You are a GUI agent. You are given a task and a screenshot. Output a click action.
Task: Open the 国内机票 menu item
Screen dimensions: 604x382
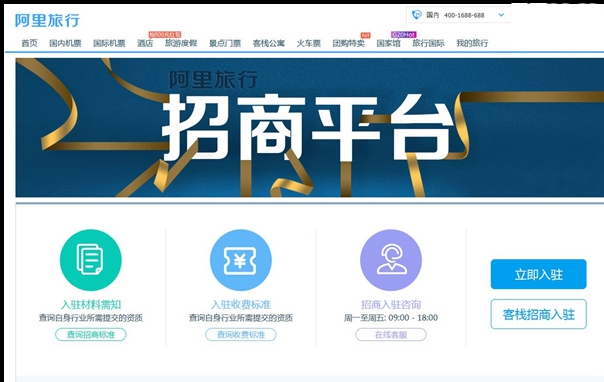point(65,43)
